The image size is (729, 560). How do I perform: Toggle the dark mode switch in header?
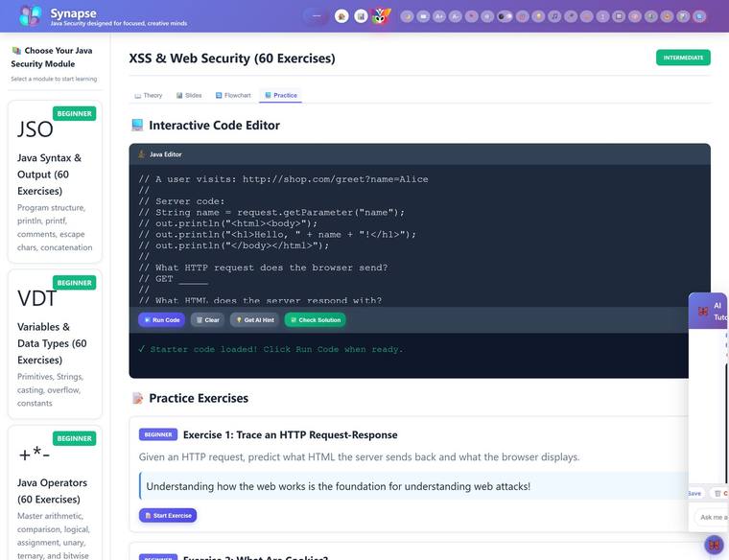(505, 16)
